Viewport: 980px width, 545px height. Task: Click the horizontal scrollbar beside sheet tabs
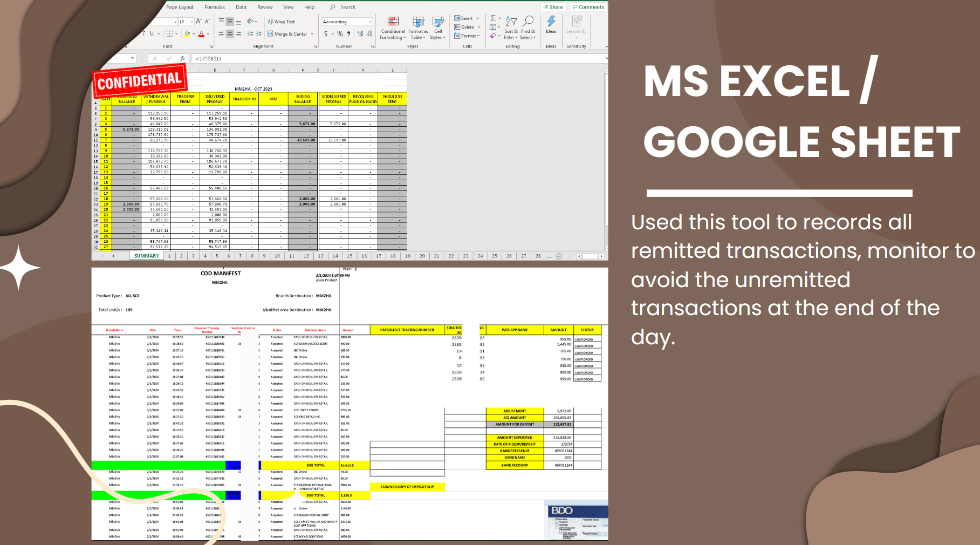590,256
